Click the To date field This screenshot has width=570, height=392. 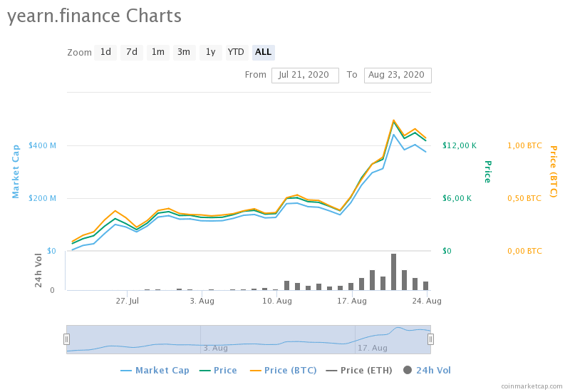click(397, 75)
